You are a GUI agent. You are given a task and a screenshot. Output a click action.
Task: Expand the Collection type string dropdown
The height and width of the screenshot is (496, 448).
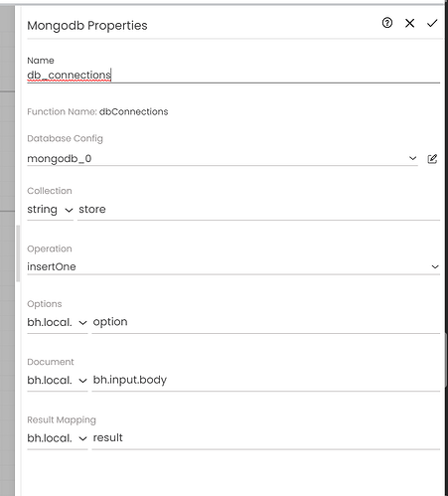point(50,210)
